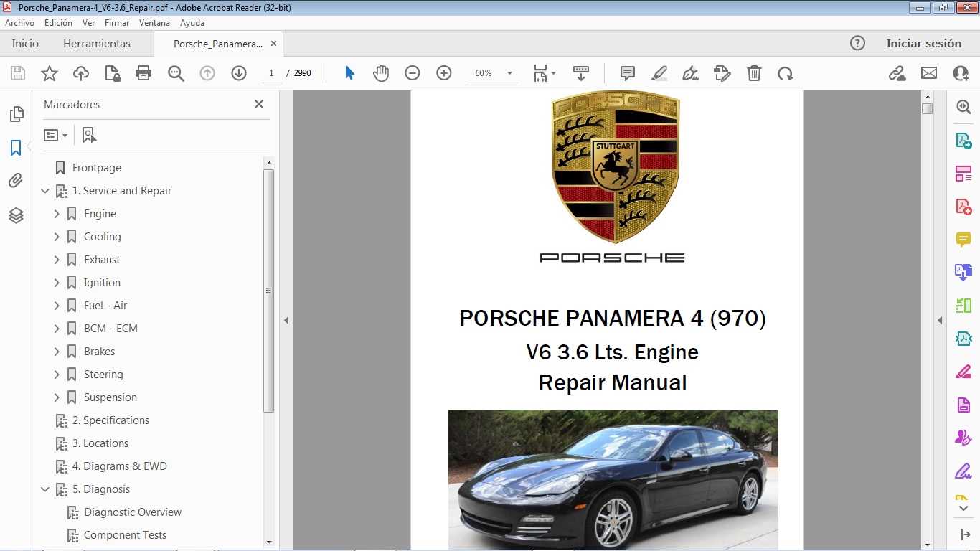This screenshot has width=980, height=551.
Task: Go to next page arrow
Action: (x=239, y=73)
